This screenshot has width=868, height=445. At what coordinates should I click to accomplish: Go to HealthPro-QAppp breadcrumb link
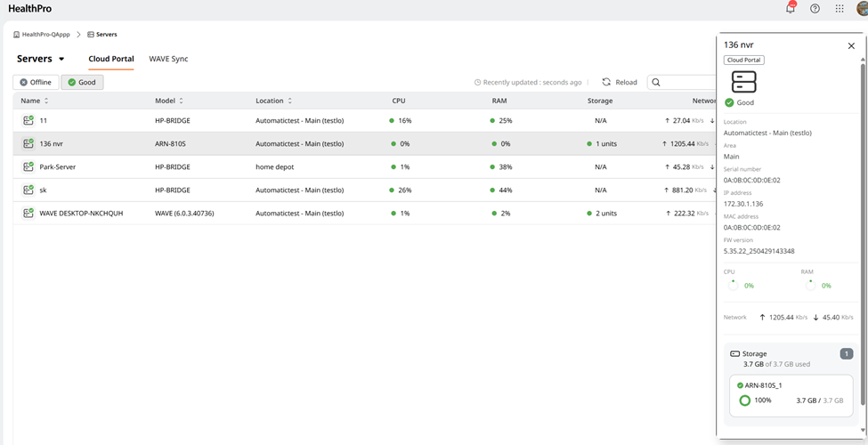(45, 35)
